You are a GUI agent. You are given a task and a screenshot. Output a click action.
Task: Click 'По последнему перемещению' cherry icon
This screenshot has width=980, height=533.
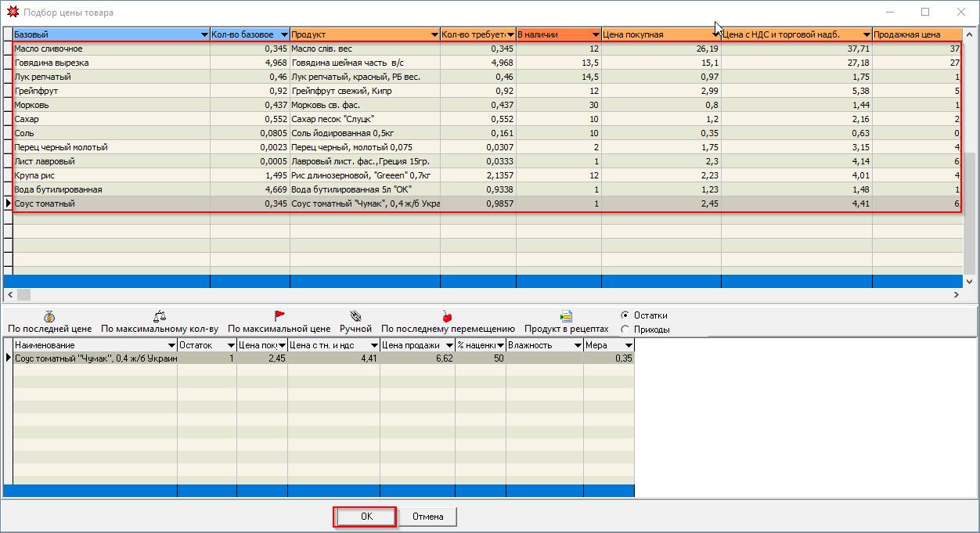point(448,316)
